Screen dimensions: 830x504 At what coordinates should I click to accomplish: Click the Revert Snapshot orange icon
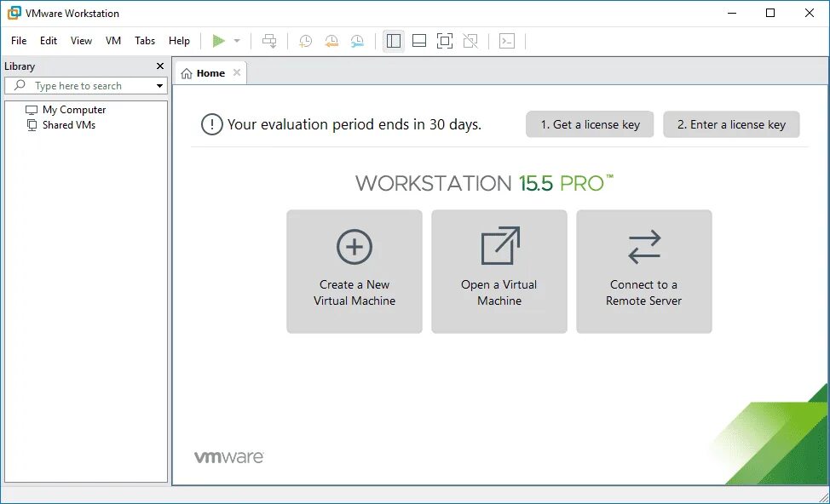click(331, 41)
